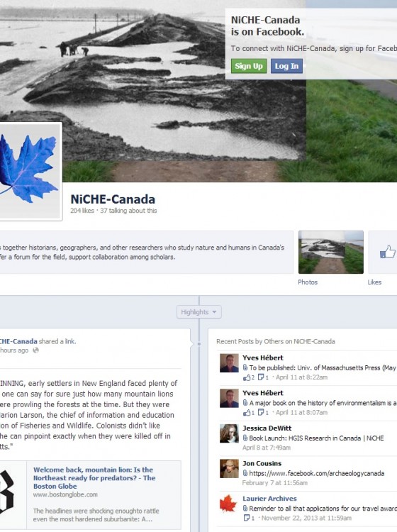Open the Likes thumbs-up icon tile
Screen dimensions: 397x532
tap(383, 252)
